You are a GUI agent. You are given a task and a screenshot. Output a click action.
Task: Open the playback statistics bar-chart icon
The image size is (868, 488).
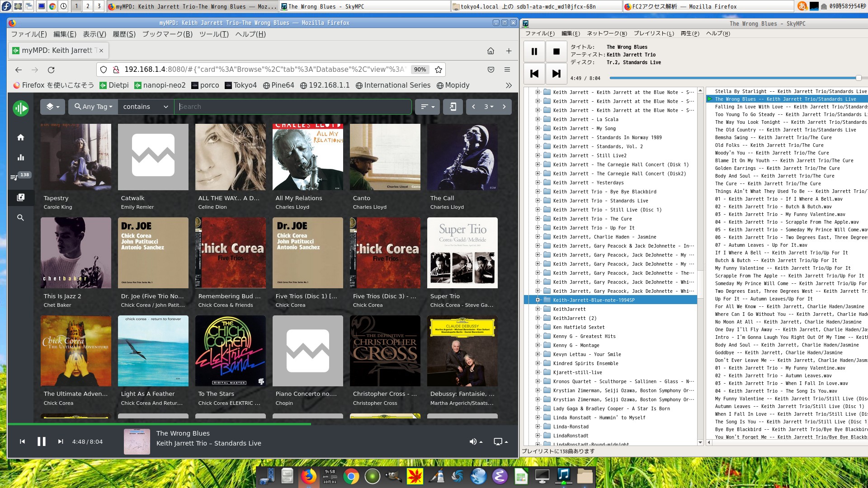tap(20, 157)
